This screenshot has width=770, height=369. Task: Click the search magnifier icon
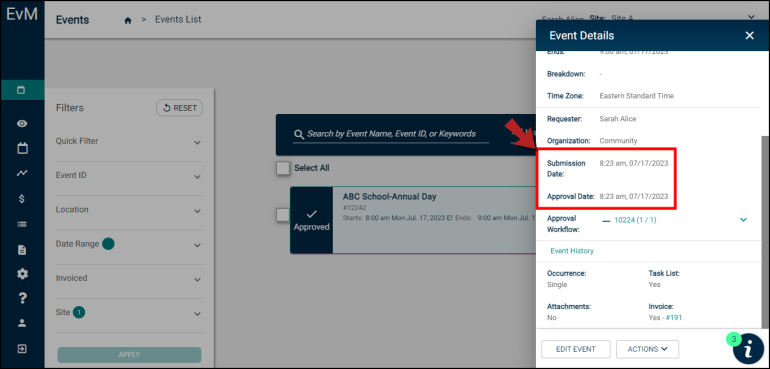tap(298, 134)
